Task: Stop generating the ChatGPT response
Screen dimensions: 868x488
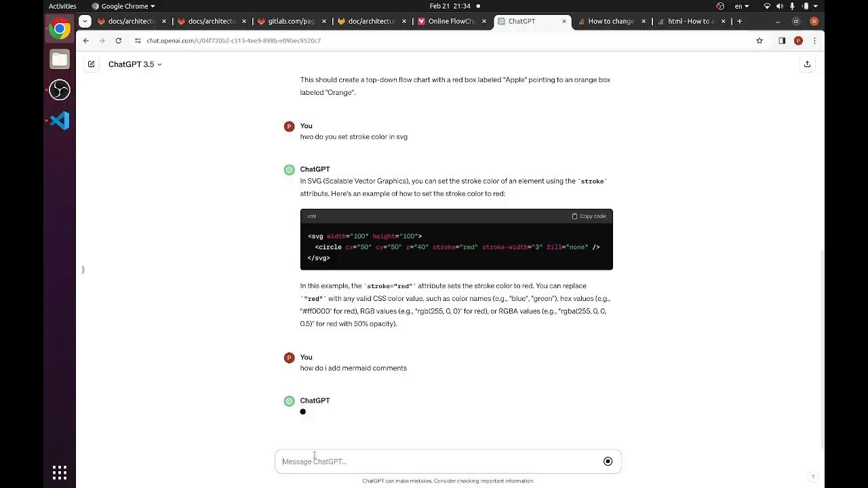Action: coord(608,462)
